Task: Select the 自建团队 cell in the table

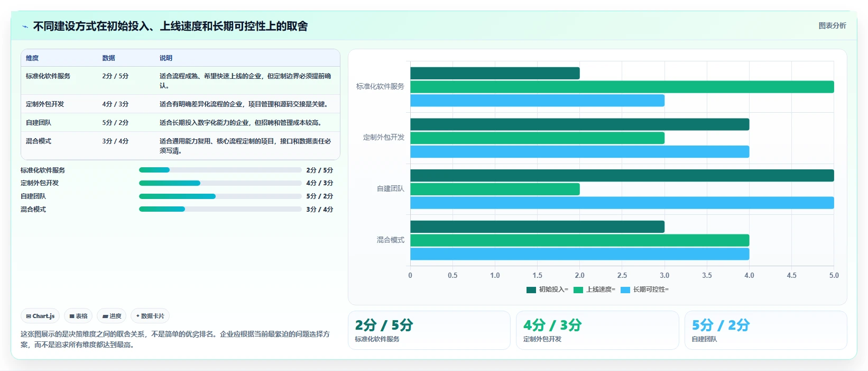Action: [39, 123]
